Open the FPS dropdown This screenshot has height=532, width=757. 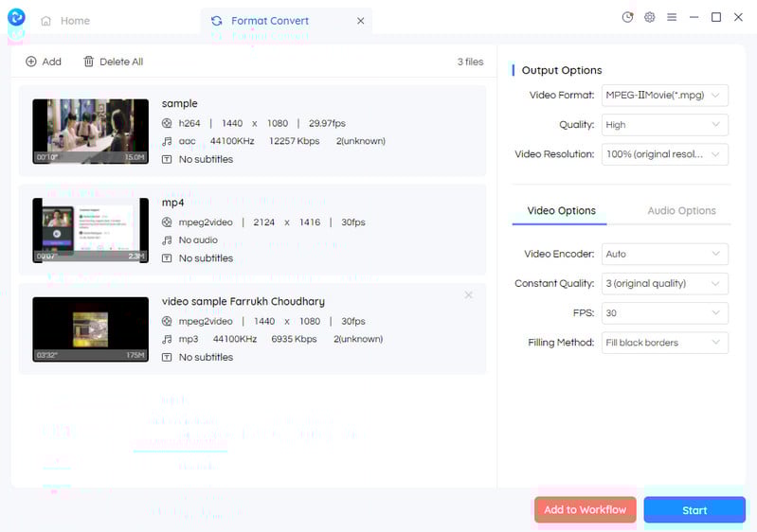(x=665, y=313)
